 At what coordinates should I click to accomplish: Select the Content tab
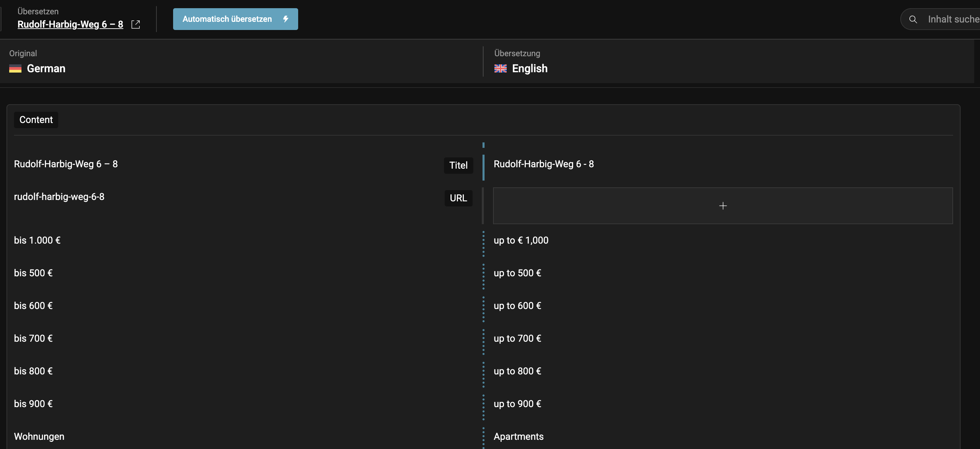[36, 120]
